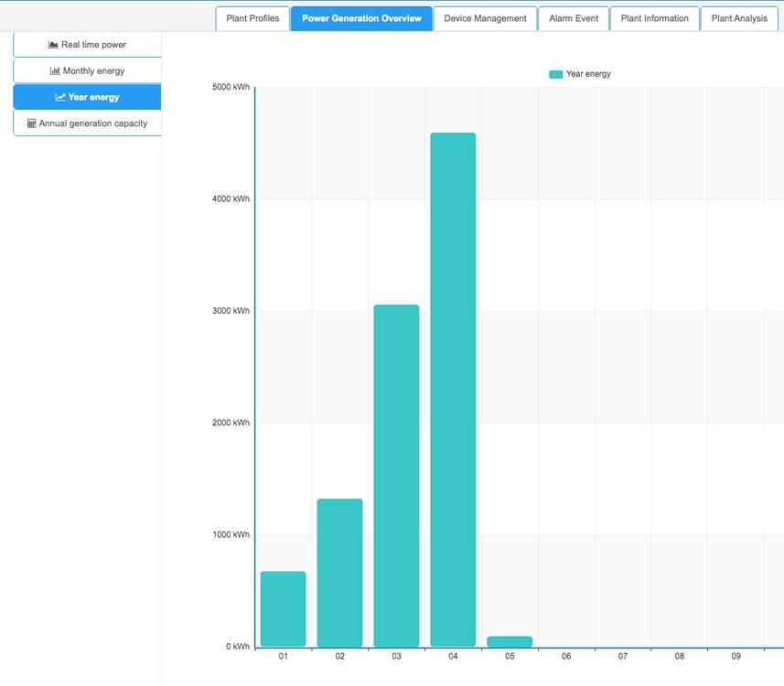The width and height of the screenshot is (784, 686).
Task: Click the bar chart icon beside Monthly energy
Action: [x=55, y=71]
